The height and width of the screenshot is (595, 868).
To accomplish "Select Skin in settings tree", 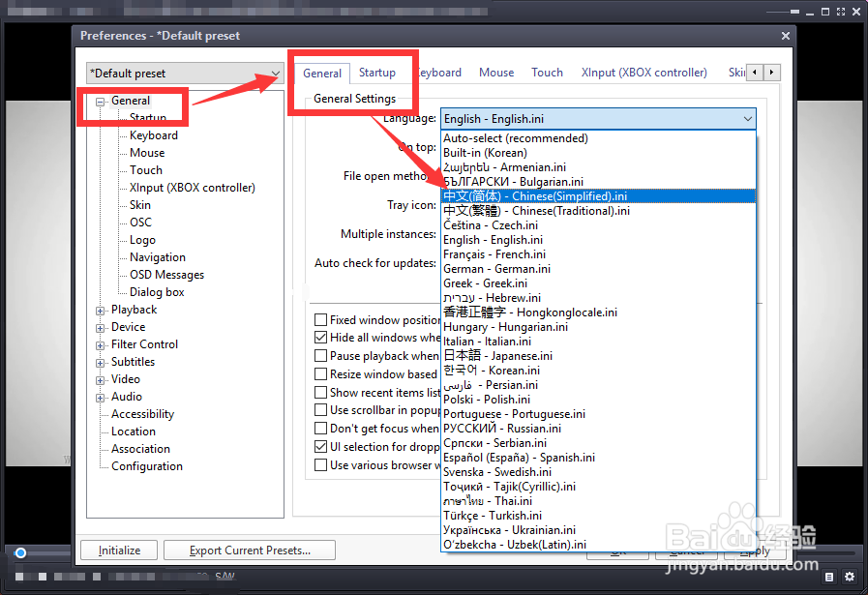I will click(x=140, y=205).
